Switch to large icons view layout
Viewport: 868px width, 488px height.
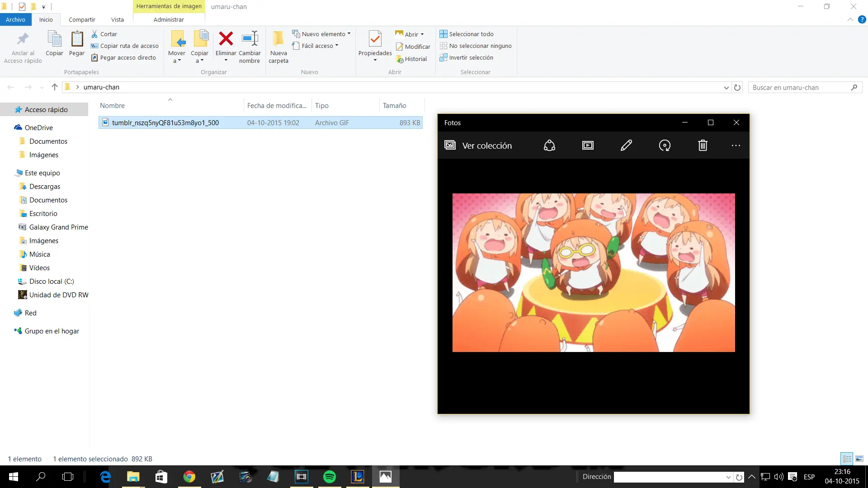pos(859,459)
